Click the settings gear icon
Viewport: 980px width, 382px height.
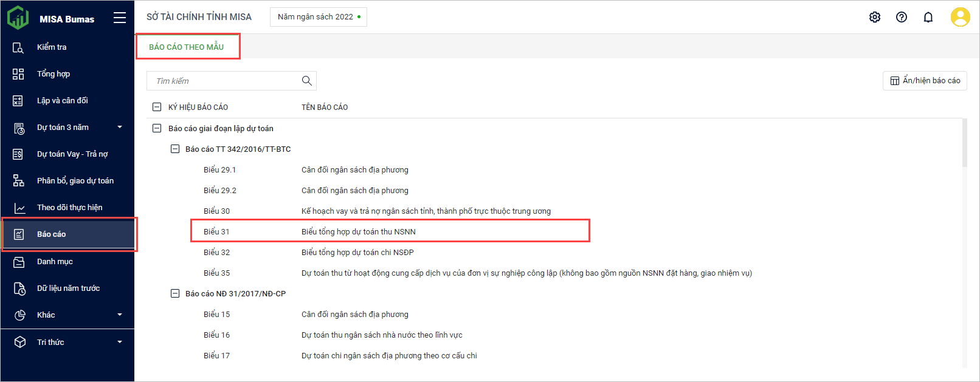[875, 17]
